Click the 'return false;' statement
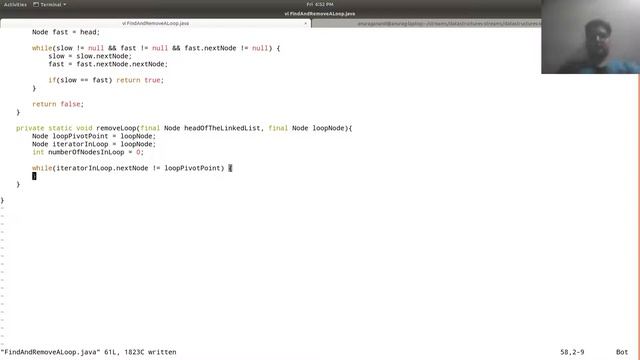 tap(58, 104)
